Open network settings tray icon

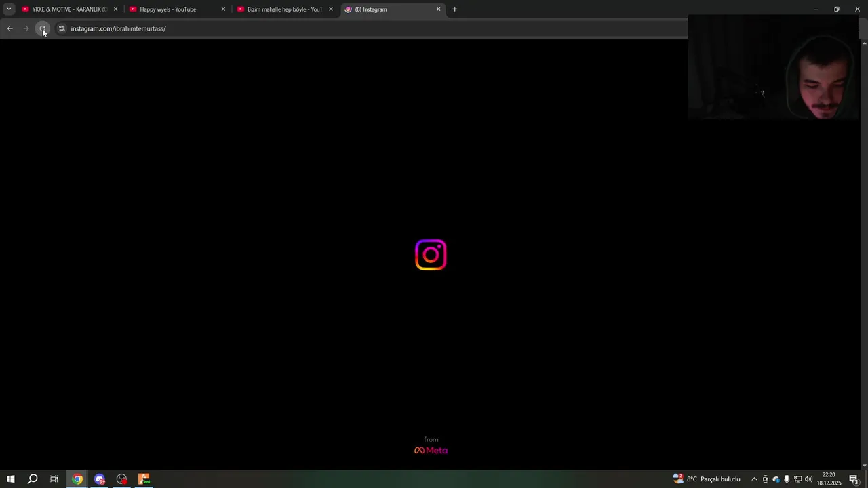pos(797,479)
